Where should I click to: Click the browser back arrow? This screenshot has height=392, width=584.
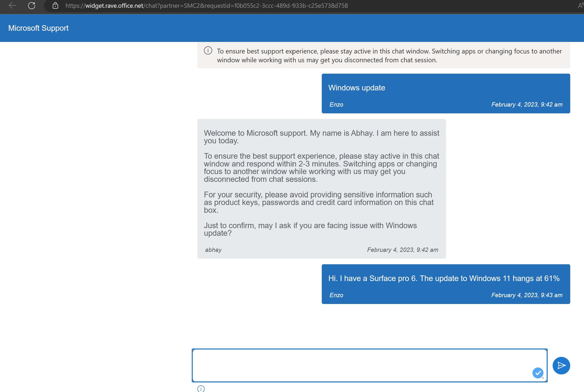[x=12, y=6]
